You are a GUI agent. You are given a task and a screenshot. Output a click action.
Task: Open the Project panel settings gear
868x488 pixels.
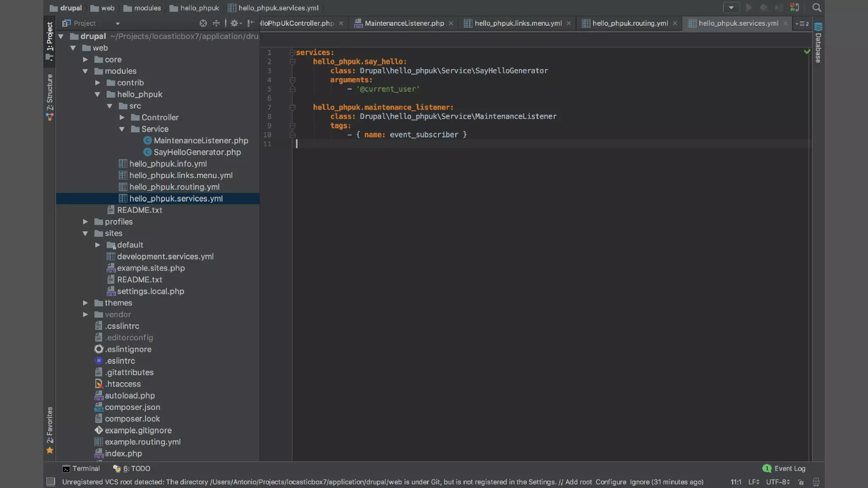(x=234, y=23)
